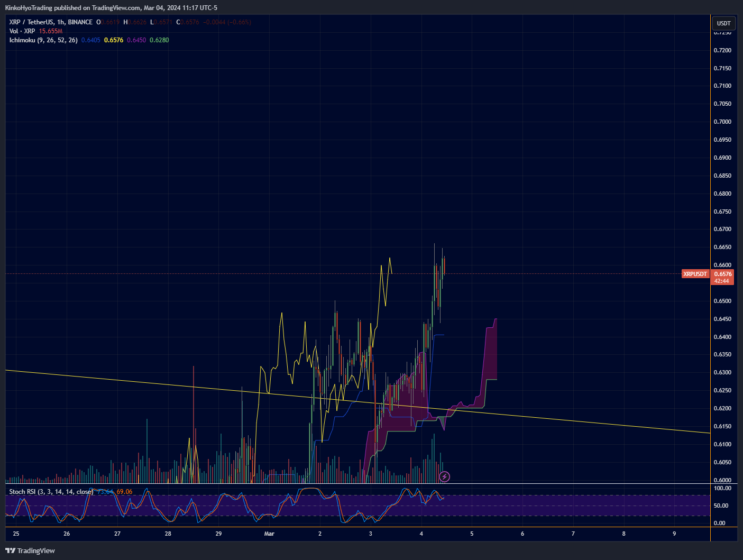743x560 pixels.
Task: Select the Ichimoku (9, 26, 52, 26) indicator label
Action: point(43,40)
